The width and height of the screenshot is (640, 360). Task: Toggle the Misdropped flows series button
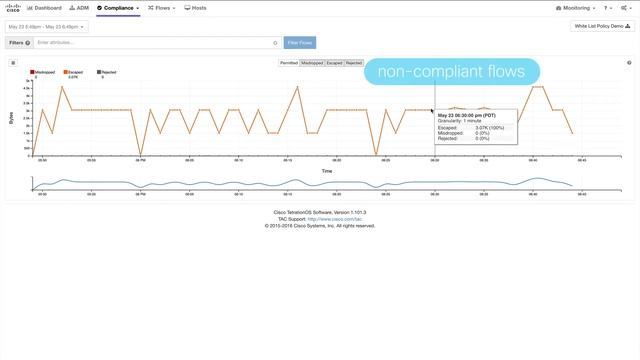click(x=312, y=63)
